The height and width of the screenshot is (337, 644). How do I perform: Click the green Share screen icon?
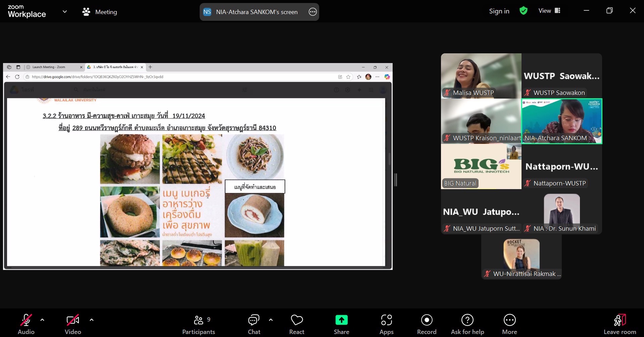pos(341,320)
